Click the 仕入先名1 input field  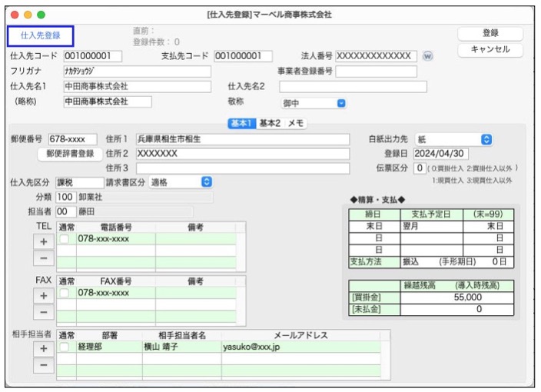pos(136,86)
